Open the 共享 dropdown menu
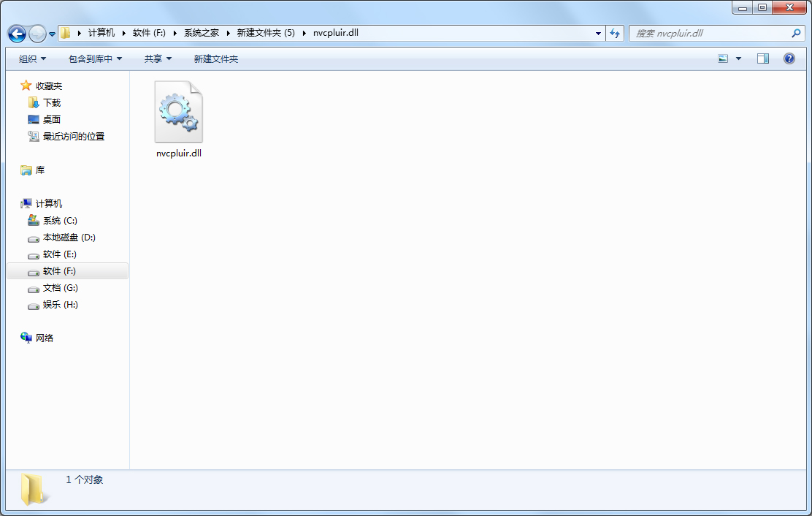Viewport: 812px width, 516px height. [x=158, y=58]
